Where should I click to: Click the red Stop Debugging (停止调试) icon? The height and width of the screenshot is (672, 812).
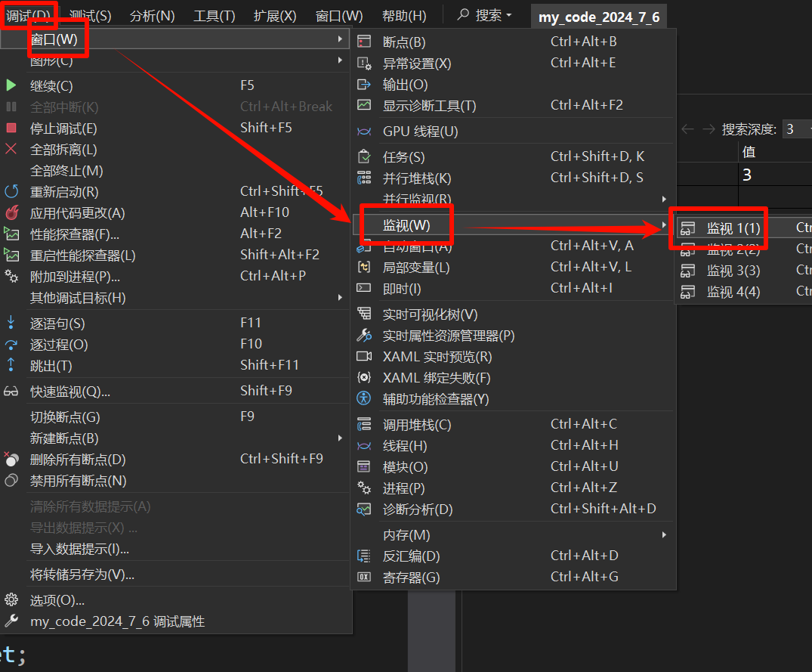[11, 129]
